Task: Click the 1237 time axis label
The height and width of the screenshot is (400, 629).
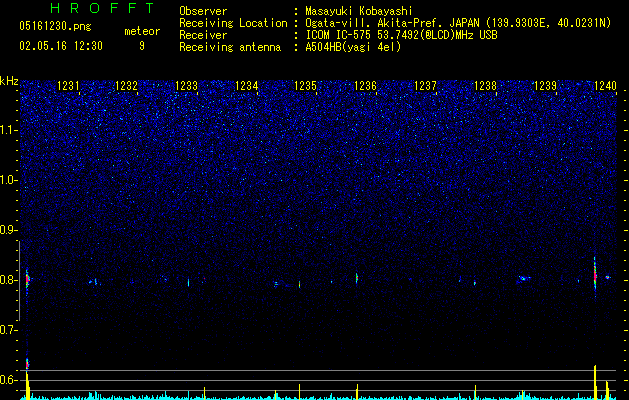Action: (x=425, y=86)
